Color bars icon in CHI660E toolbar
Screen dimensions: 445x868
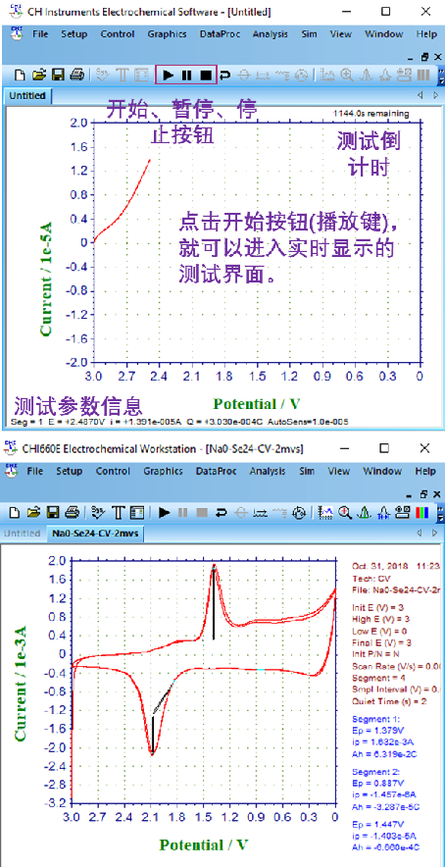pyautogui.click(x=421, y=513)
